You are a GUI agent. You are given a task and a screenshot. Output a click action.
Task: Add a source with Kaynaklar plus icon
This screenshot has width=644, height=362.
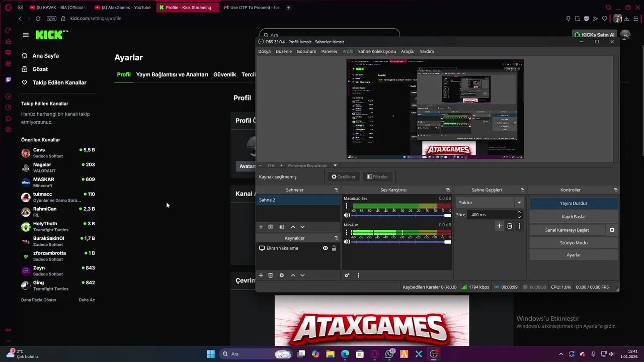click(261, 275)
